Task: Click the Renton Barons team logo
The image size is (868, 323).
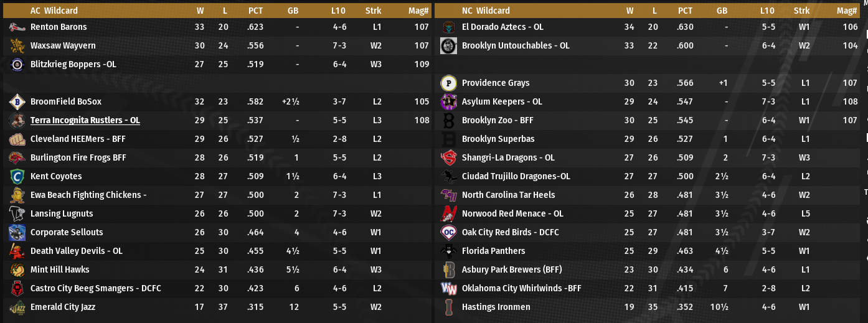Action: [x=17, y=27]
